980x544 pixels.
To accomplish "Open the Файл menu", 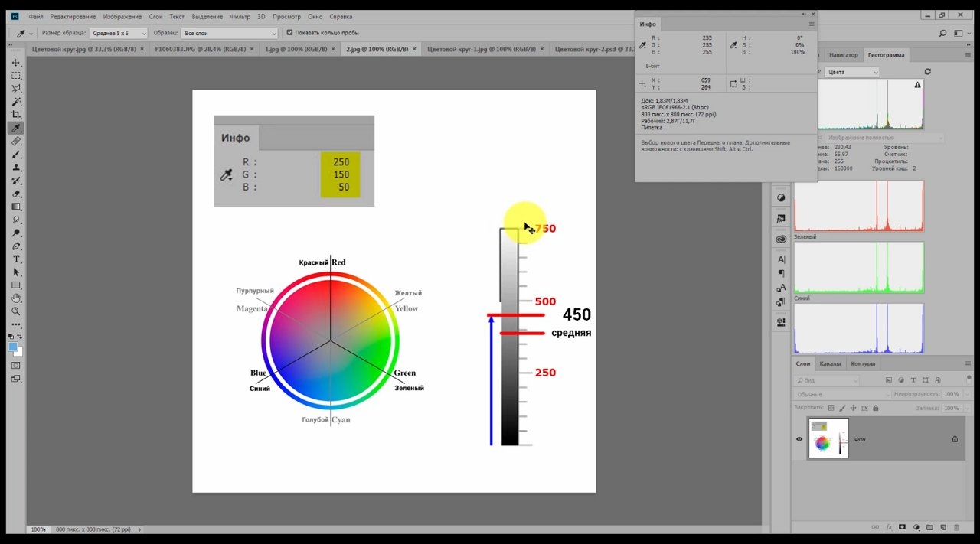I will pos(36,16).
